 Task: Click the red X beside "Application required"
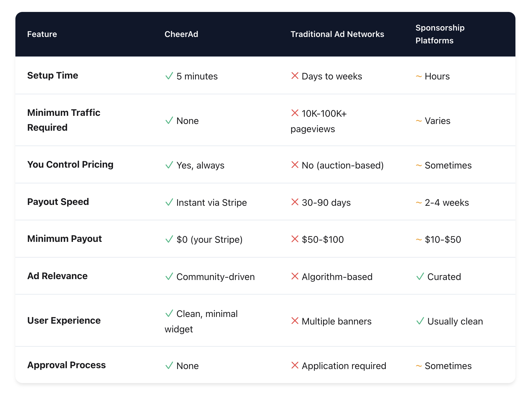pyautogui.click(x=295, y=365)
